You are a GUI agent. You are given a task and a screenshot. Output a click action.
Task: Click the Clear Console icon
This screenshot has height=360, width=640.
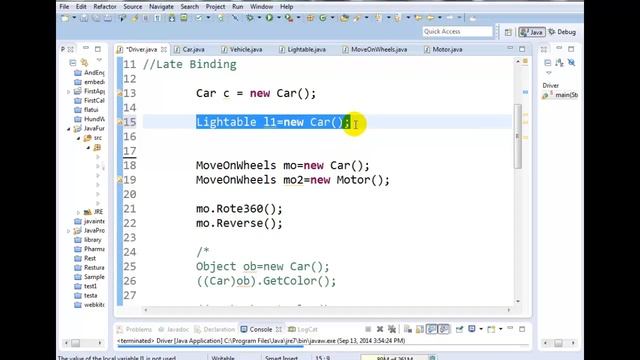click(408, 329)
